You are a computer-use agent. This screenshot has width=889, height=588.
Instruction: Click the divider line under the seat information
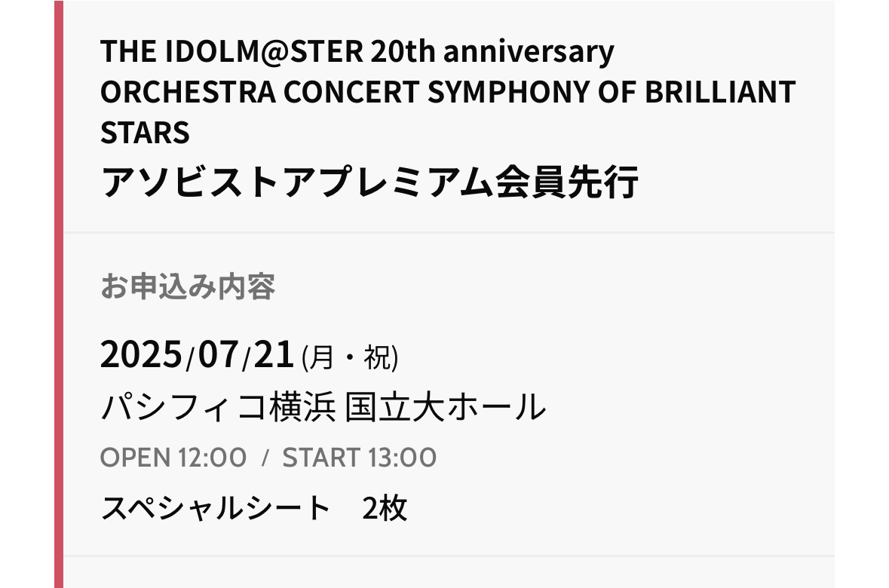pyautogui.click(x=449, y=556)
